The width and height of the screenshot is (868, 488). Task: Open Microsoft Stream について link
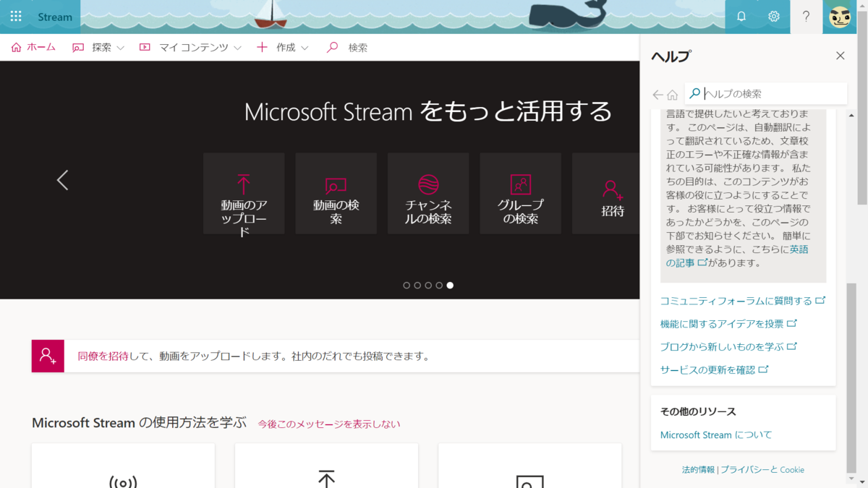click(716, 435)
